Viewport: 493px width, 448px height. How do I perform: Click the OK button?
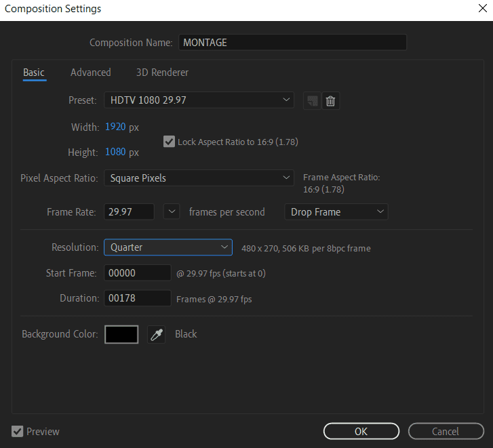(x=361, y=431)
